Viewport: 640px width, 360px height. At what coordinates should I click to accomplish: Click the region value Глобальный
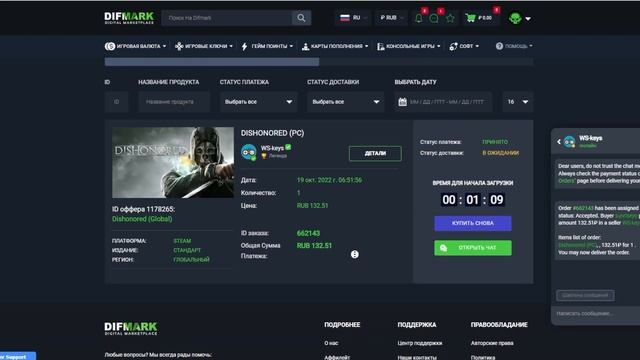pyautogui.click(x=191, y=260)
